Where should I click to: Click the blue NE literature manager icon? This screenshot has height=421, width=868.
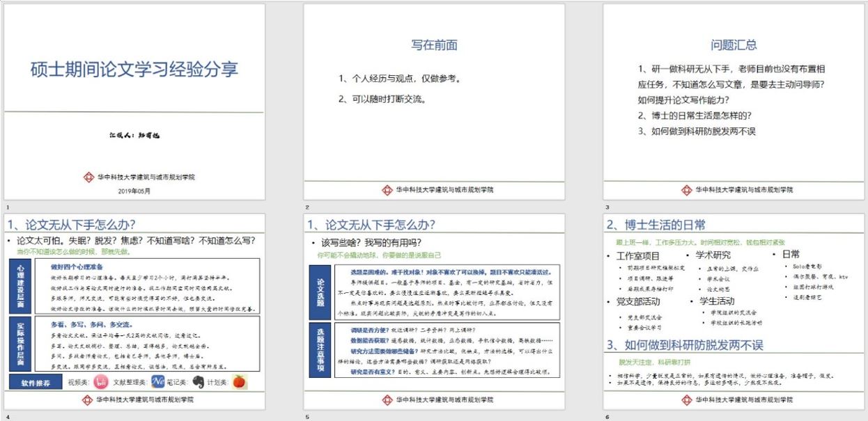tap(158, 381)
